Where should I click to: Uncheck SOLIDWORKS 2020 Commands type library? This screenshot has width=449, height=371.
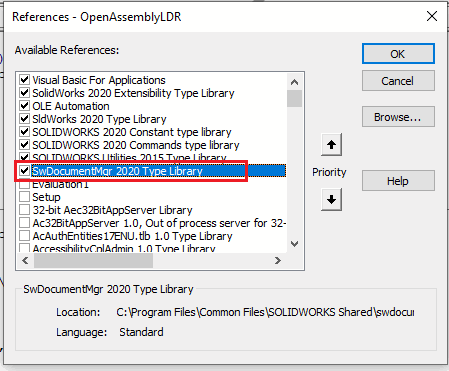pos(24,145)
